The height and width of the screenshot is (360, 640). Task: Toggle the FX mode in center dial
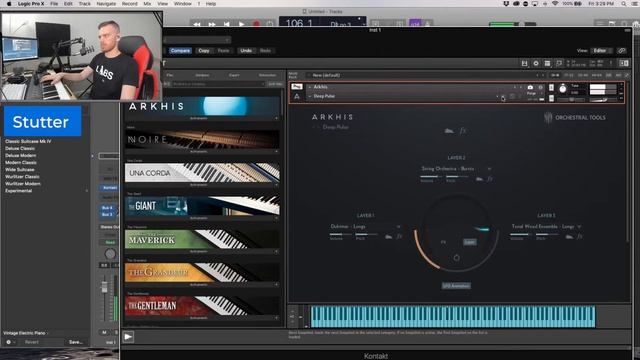[x=444, y=242]
